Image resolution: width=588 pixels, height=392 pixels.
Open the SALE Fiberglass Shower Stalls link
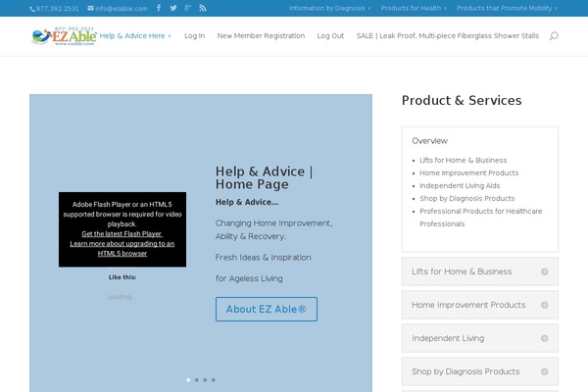448,36
